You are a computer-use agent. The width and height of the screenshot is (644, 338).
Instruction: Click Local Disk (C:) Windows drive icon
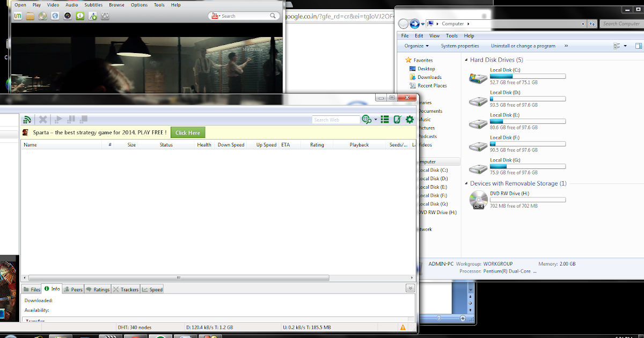coord(478,78)
